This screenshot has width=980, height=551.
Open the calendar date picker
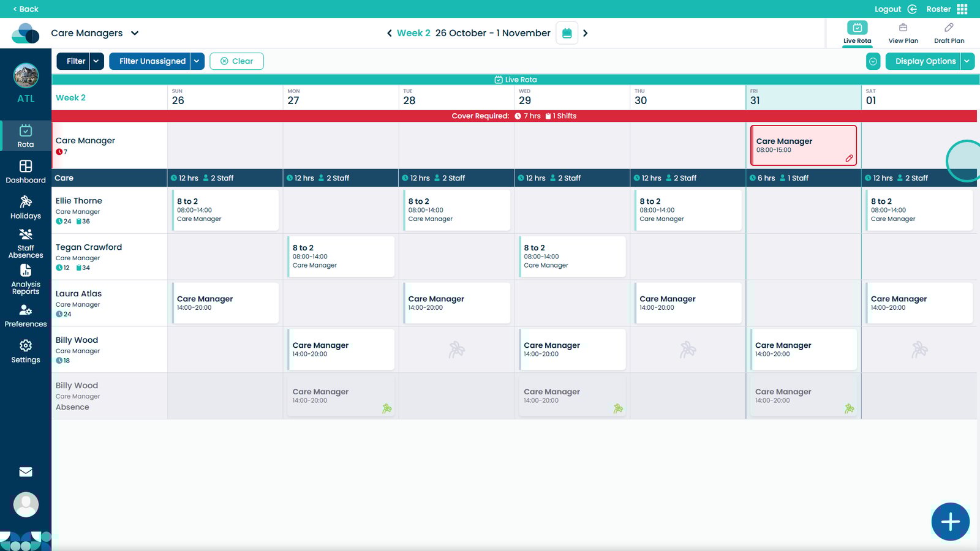567,33
